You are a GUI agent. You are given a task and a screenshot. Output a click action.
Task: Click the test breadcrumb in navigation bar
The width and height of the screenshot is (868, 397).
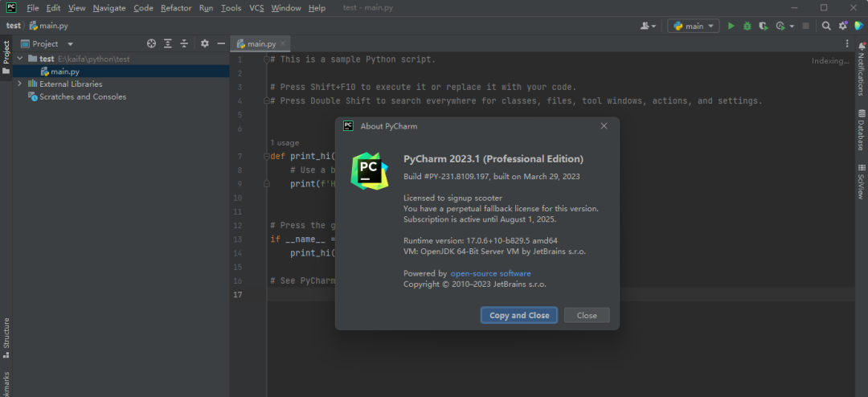point(14,26)
